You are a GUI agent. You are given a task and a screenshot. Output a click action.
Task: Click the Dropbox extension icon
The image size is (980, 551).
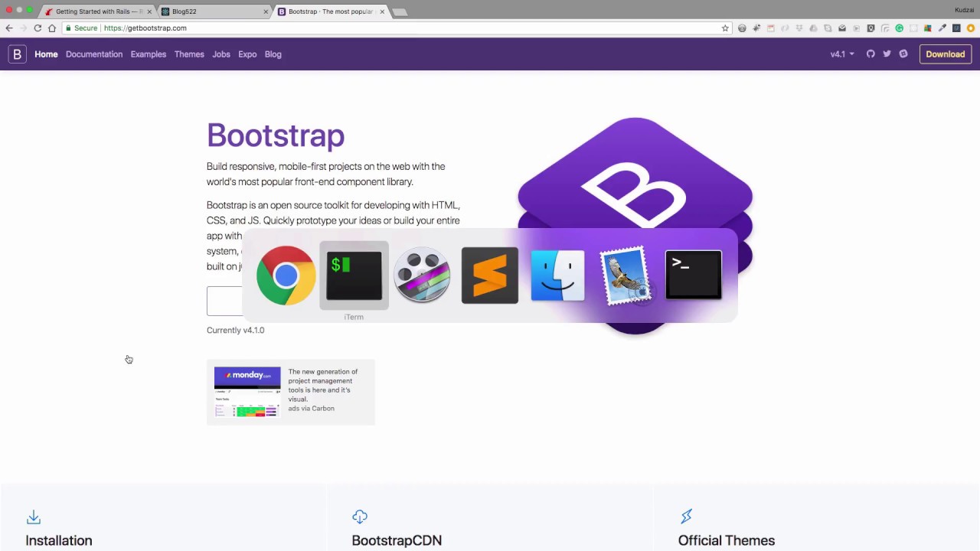(x=799, y=28)
